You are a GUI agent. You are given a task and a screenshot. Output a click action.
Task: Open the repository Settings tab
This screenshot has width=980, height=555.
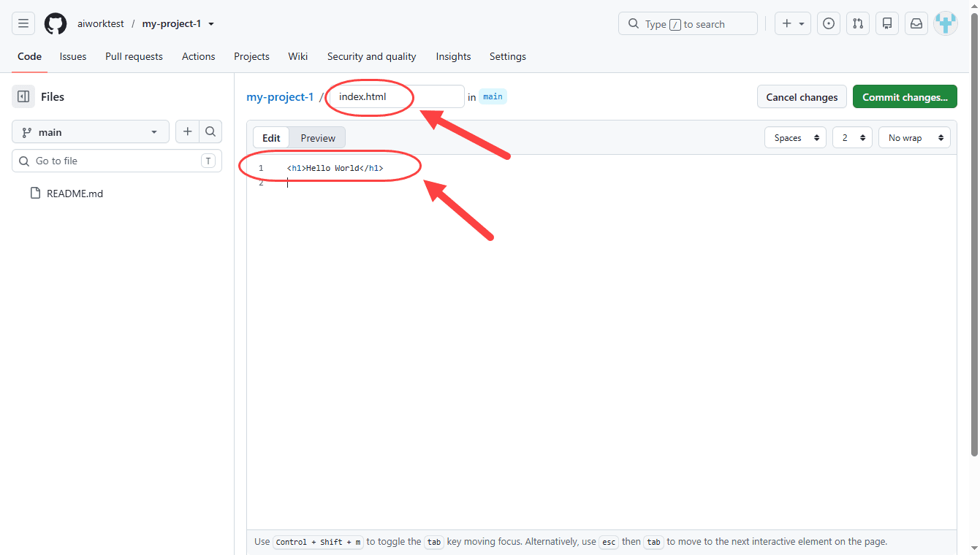pyautogui.click(x=508, y=56)
